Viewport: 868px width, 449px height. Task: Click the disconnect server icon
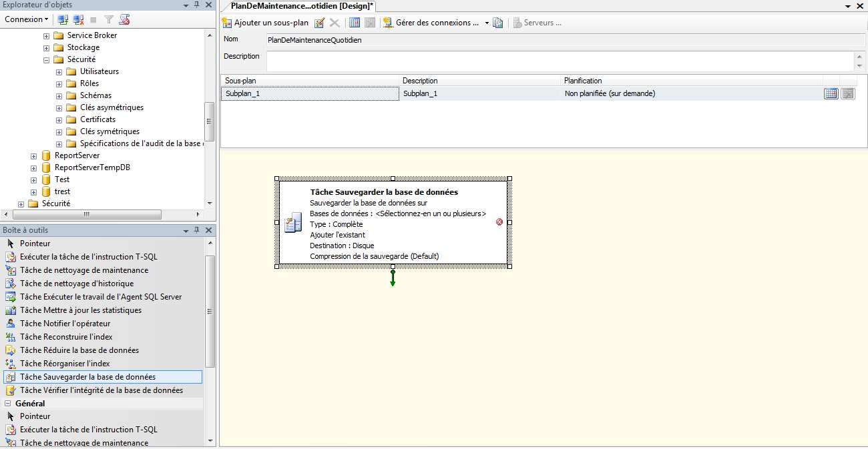tap(78, 19)
